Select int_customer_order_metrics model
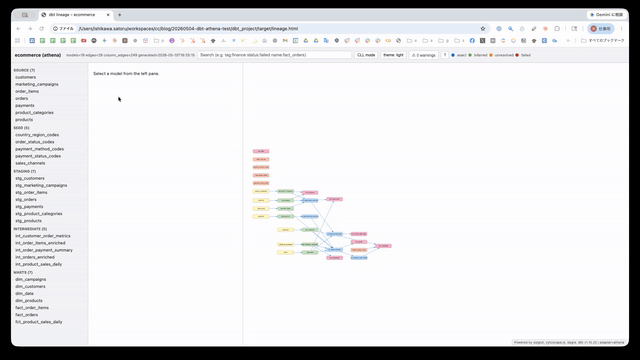The height and width of the screenshot is (360, 640). tap(43, 236)
